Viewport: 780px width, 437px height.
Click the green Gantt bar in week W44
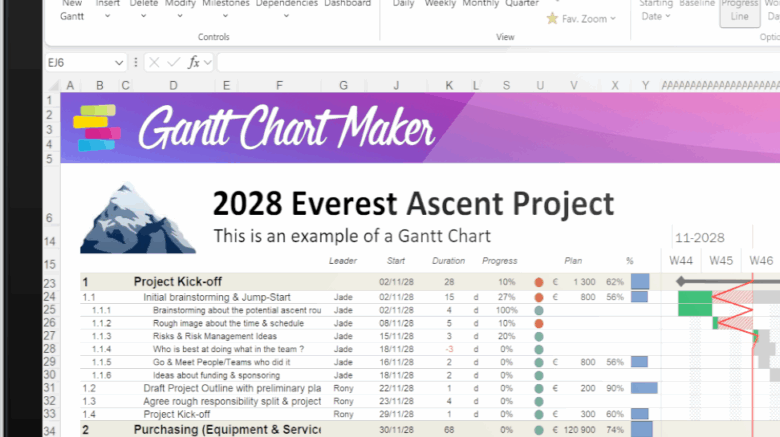(x=694, y=303)
